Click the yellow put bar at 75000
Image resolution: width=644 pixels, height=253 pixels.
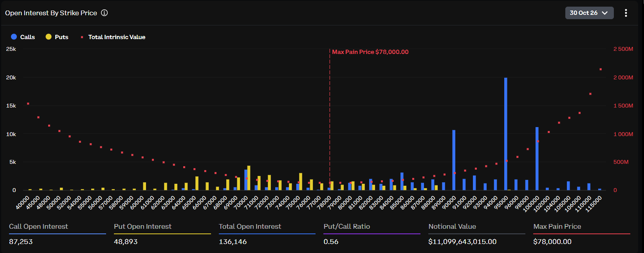tap(301, 181)
